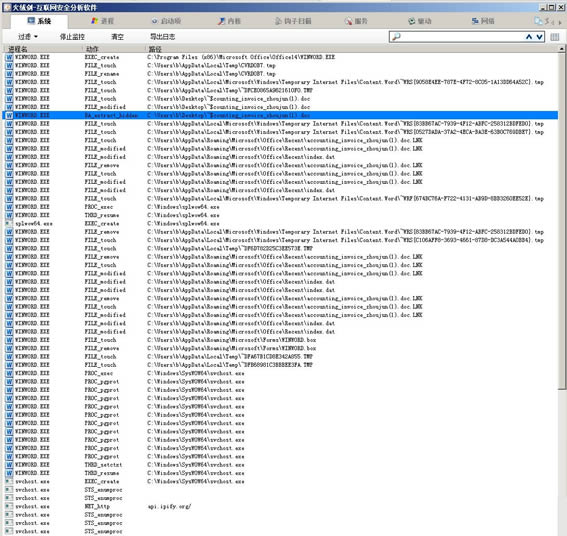567x536 pixels.
Task: Click the 钩子扫描 hook scan tab icon
Action: pyautogui.click(x=278, y=21)
